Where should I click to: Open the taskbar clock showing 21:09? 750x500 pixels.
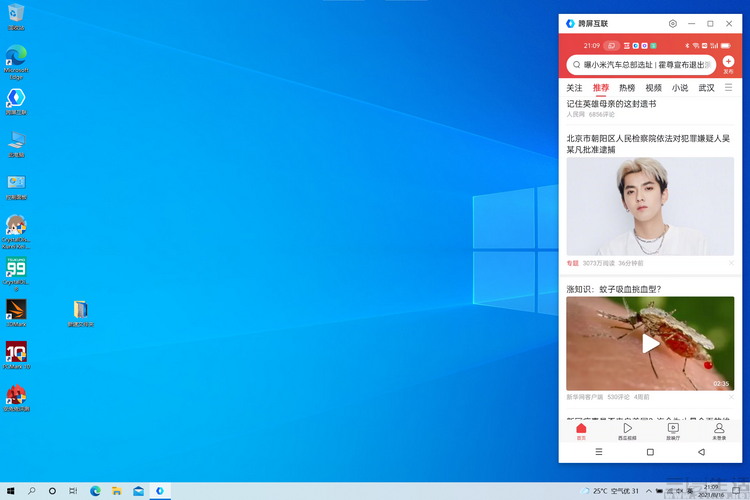click(x=711, y=491)
